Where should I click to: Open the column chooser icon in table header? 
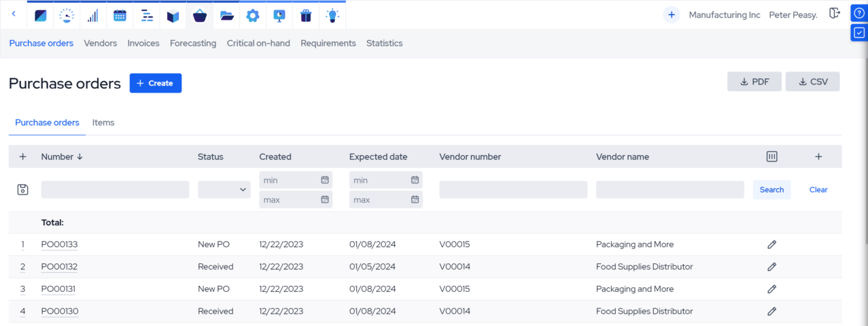(771, 157)
